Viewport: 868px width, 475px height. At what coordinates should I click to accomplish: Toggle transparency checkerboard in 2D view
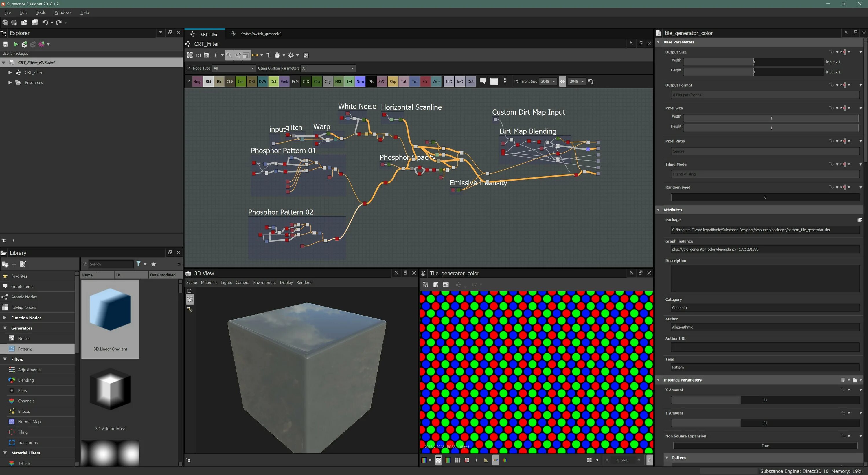tap(438, 460)
